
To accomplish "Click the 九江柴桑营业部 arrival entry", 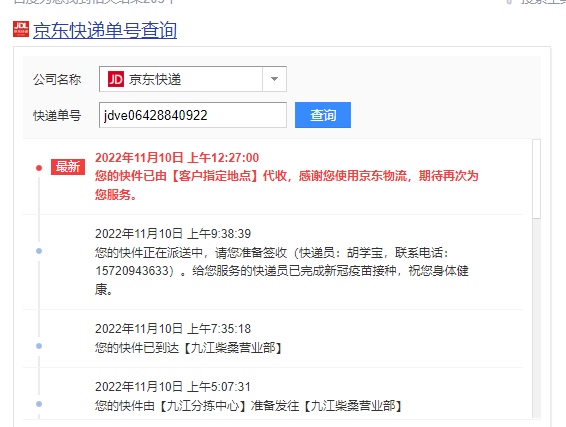I will pos(188,348).
